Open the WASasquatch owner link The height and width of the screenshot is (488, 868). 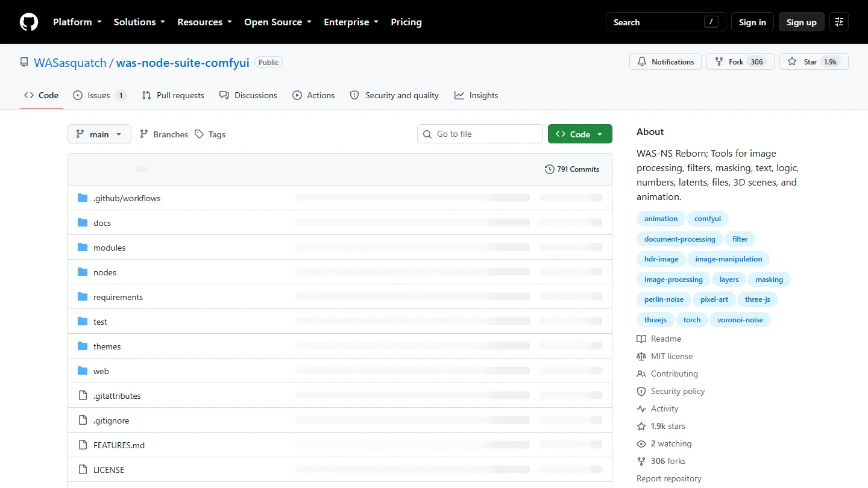[70, 63]
